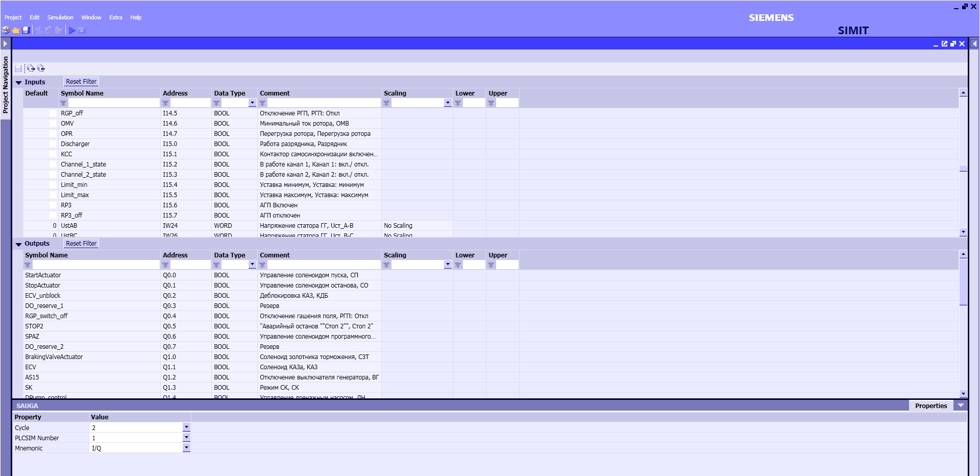Click the snapshot camera icon

tap(82, 30)
